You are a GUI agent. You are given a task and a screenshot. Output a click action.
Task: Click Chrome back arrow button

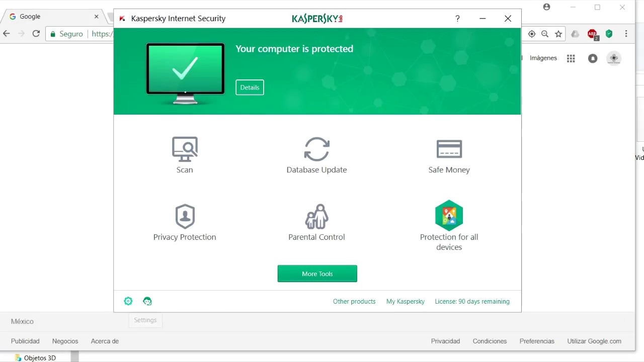(7, 34)
